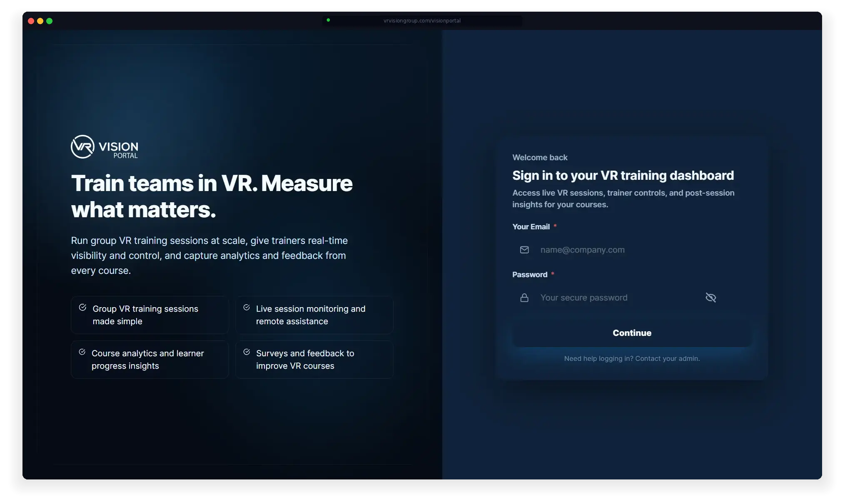Click the email input field

click(x=604, y=250)
